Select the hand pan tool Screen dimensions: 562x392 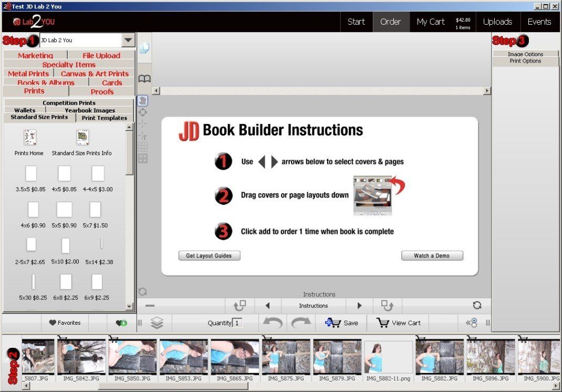coord(143,100)
